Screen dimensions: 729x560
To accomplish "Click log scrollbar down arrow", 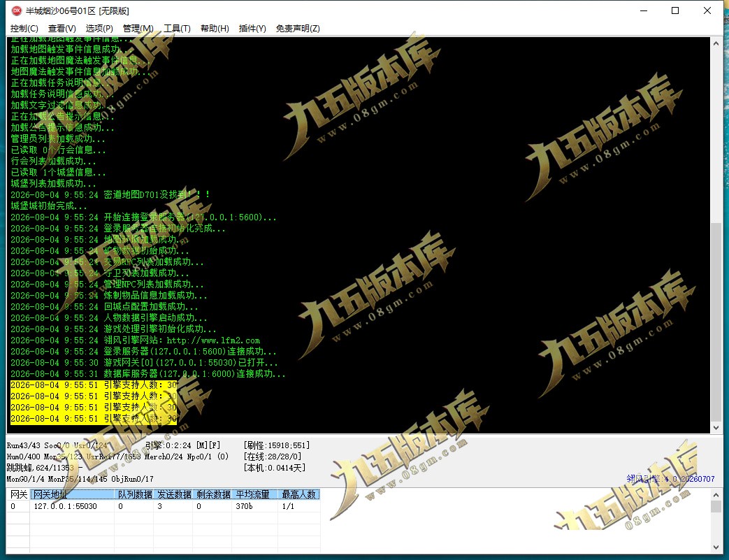I will click(716, 427).
